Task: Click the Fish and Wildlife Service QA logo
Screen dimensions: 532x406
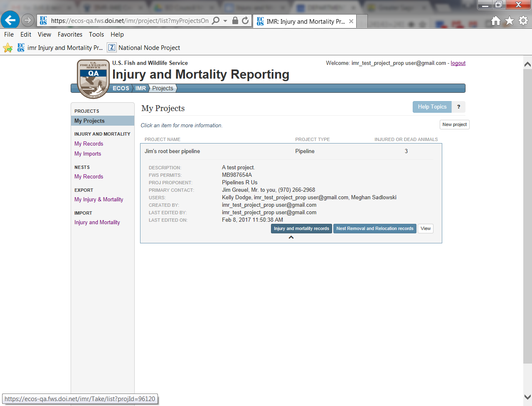Action: pyautogui.click(x=94, y=78)
